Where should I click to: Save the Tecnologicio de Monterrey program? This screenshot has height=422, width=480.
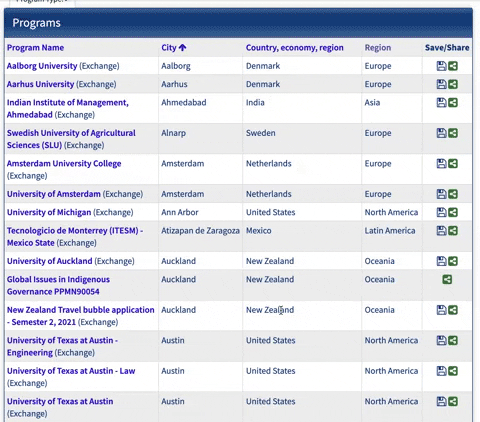pos(441,231)
